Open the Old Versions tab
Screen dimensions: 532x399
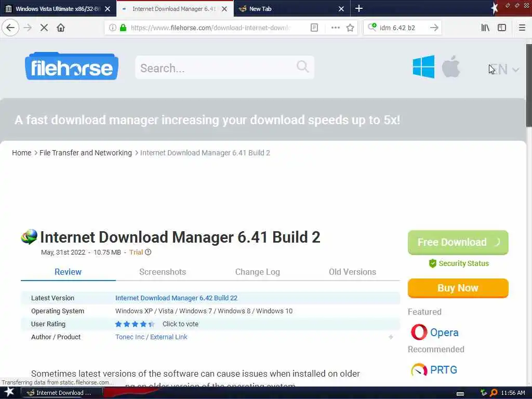click(x=352, y=272)
